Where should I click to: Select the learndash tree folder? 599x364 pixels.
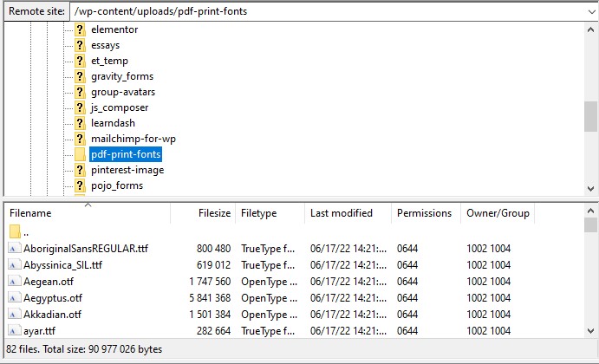[x=113, y=123]
